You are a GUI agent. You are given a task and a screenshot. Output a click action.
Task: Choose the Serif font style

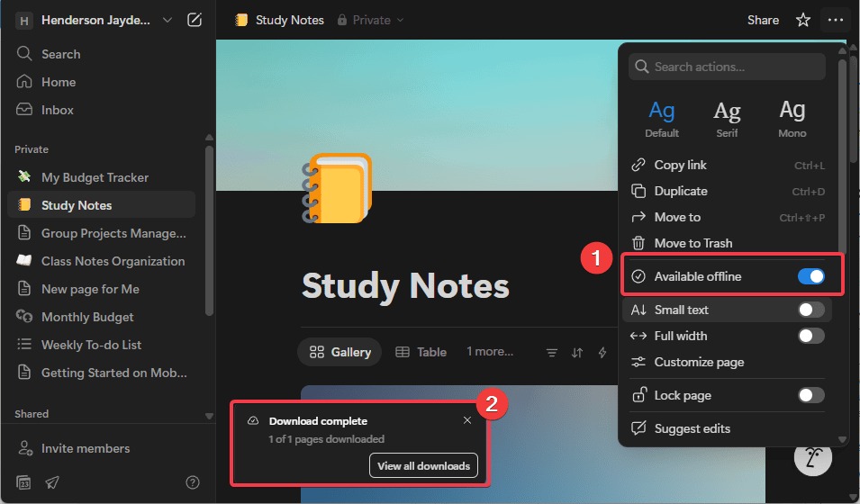[x=727, y=118]
